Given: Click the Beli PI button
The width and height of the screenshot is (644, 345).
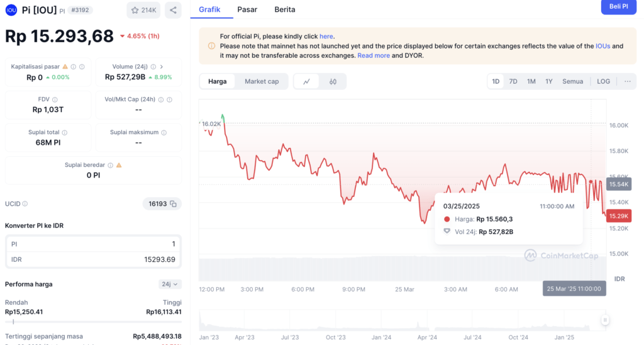Looking at the screenshot, I should (619, 6).
